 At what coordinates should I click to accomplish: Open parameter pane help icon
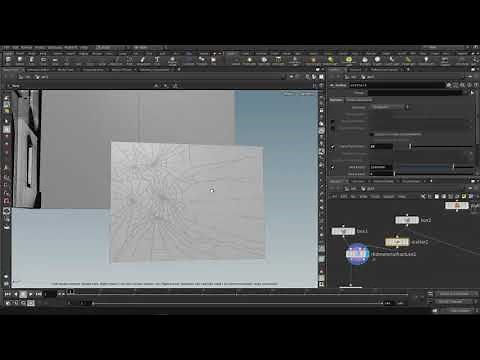pos(476,85)
